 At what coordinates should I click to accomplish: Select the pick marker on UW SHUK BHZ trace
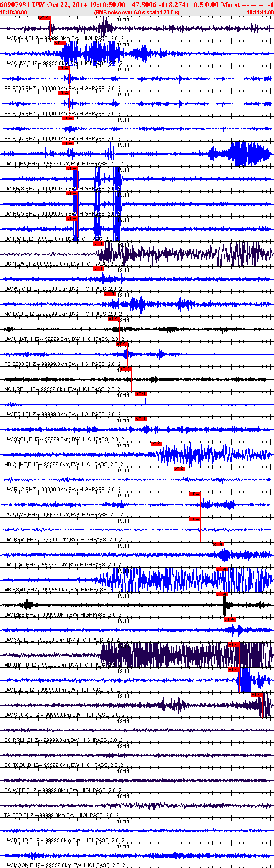(257, 695)
